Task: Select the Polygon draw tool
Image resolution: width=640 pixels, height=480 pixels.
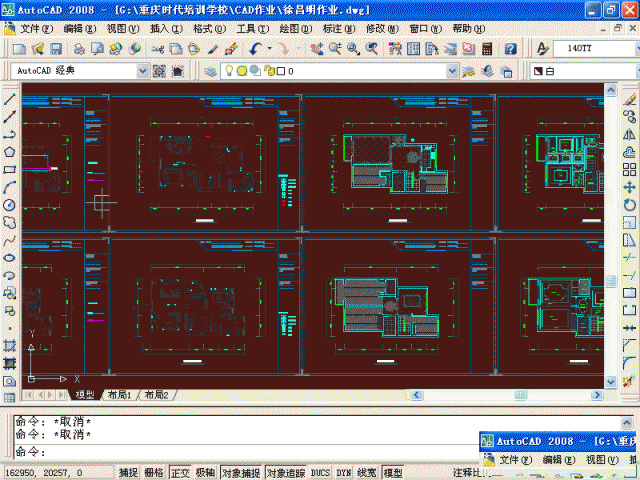Action: pos(9,152)
